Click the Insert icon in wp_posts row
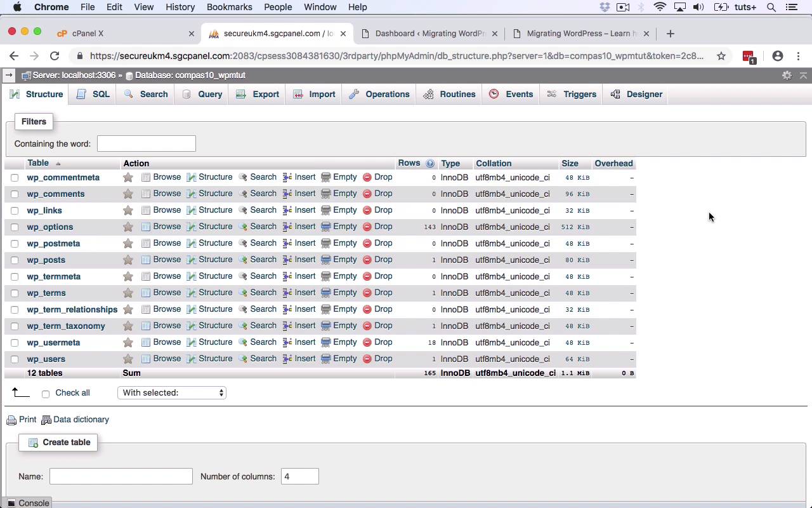Screen dimensions: 812x508 pos(287,260)
